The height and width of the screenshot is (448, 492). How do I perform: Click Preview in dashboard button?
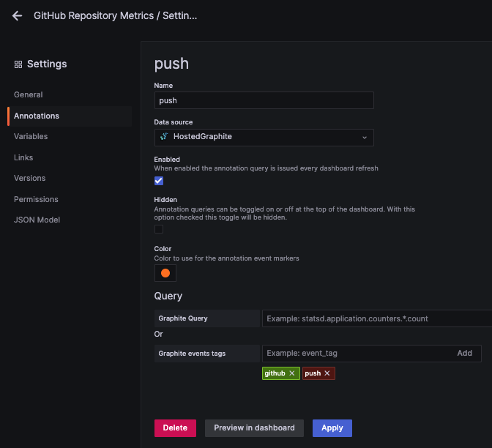[x=254, y=428]
